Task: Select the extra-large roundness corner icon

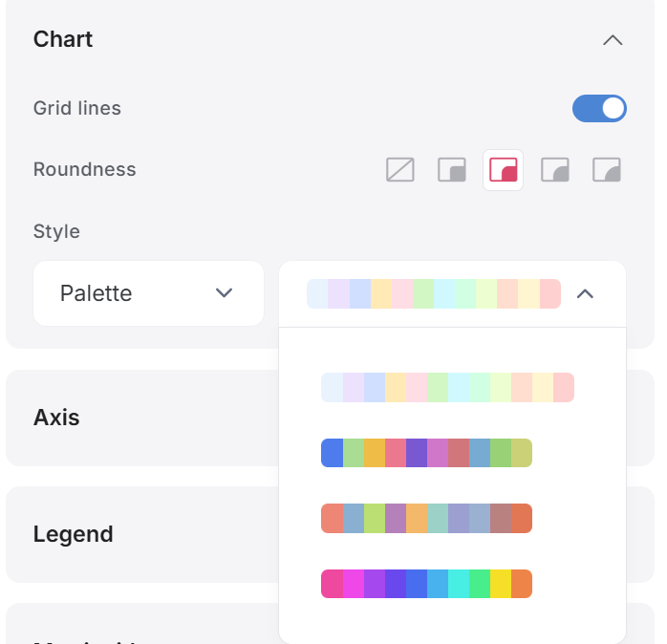Action: (x=607, y=170)
